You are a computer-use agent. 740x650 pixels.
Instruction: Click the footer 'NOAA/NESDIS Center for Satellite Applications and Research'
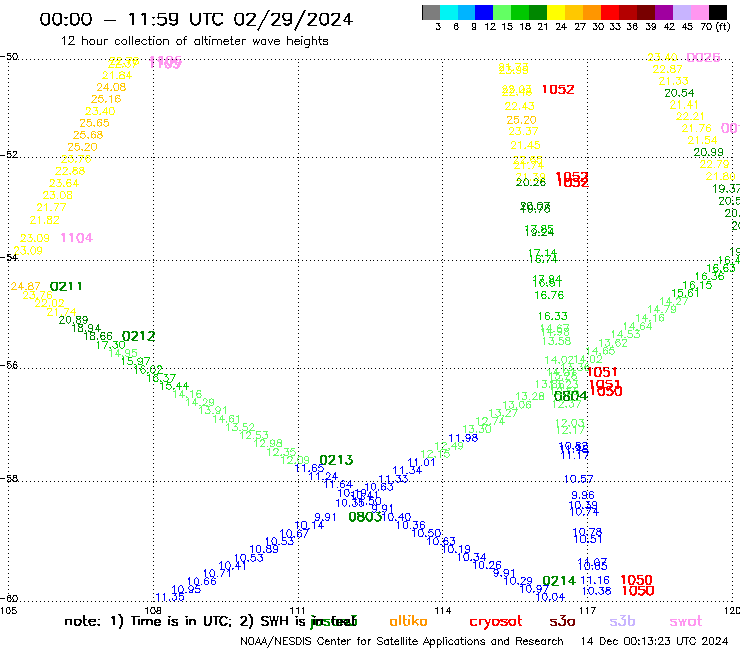(x=402, y=642)
